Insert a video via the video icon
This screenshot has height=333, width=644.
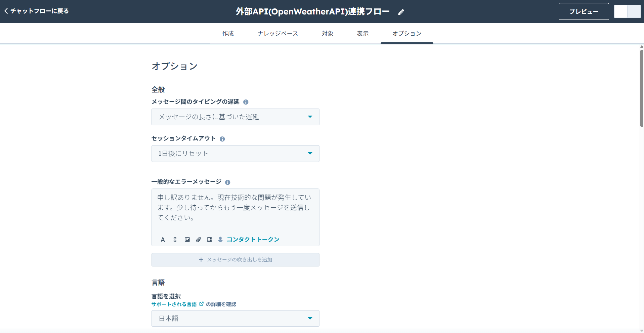209,239
